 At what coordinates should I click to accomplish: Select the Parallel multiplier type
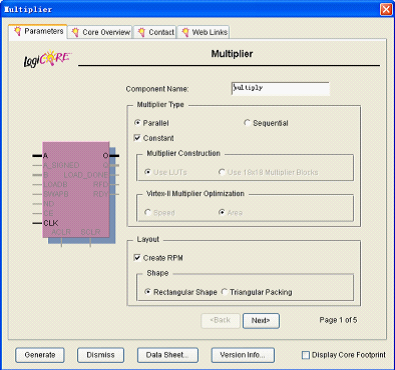[137, 123]
